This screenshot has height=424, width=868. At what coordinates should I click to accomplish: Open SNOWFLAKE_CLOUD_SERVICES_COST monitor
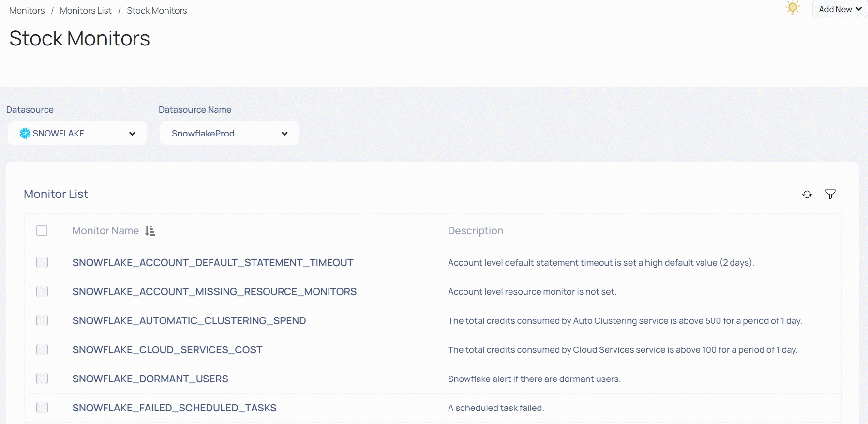(x=167, y=350)
